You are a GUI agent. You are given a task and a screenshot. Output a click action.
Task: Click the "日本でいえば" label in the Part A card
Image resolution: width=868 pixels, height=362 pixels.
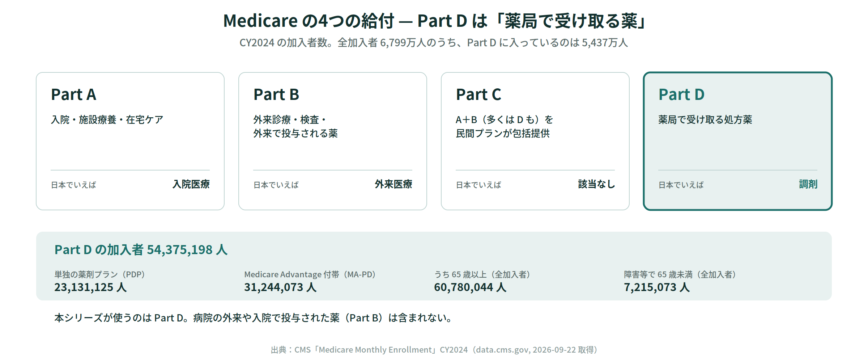click(x=73, y=185)
